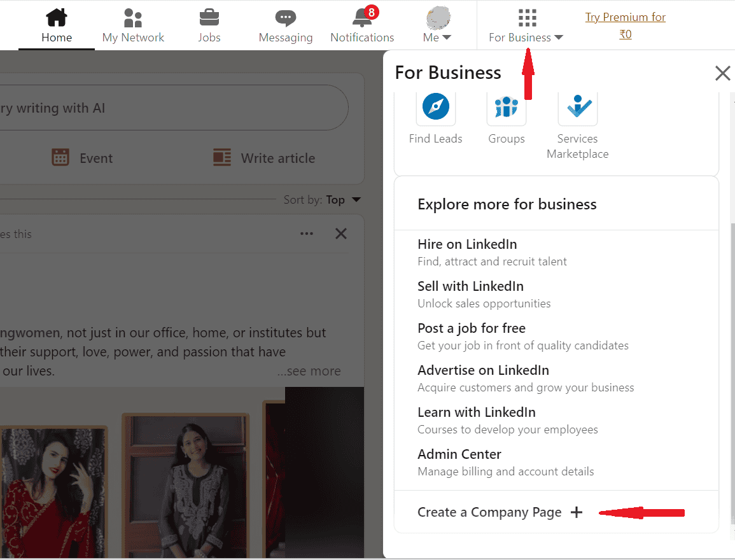Screen dimensions: 735x560
Task: Click the Groups label
Action: 507,139
